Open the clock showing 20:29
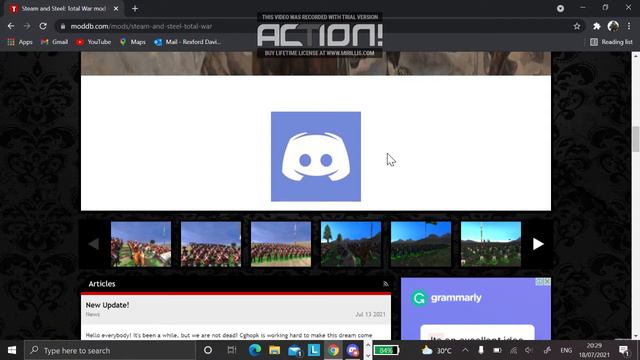The width and height of the screenshot is (640, 360). [x=594, y=350]
